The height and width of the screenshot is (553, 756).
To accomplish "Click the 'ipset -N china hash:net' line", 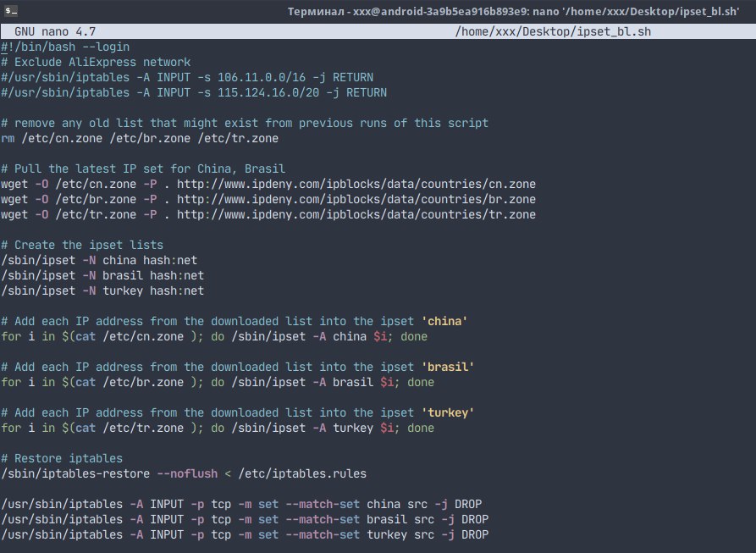I will 99,260.
